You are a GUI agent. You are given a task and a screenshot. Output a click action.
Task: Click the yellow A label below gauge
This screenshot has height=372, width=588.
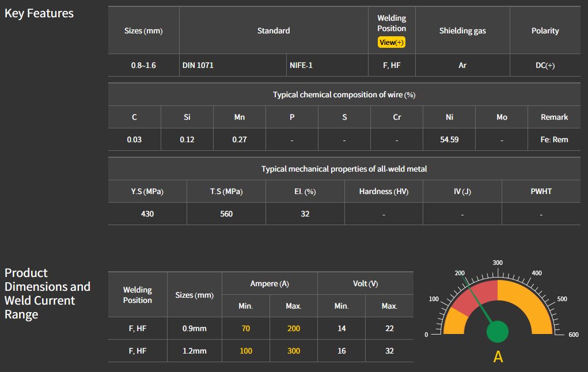(x=498, y=357)
